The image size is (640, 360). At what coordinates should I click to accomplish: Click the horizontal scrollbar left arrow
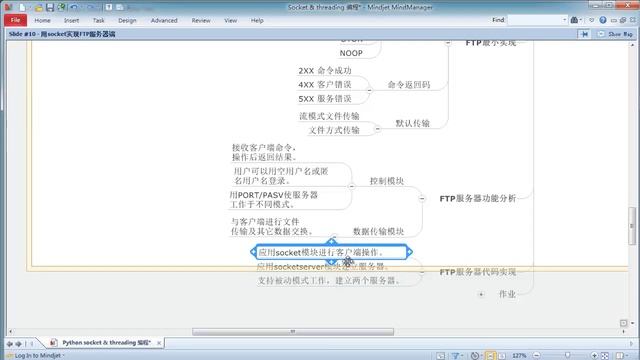[x=11, y=331]
